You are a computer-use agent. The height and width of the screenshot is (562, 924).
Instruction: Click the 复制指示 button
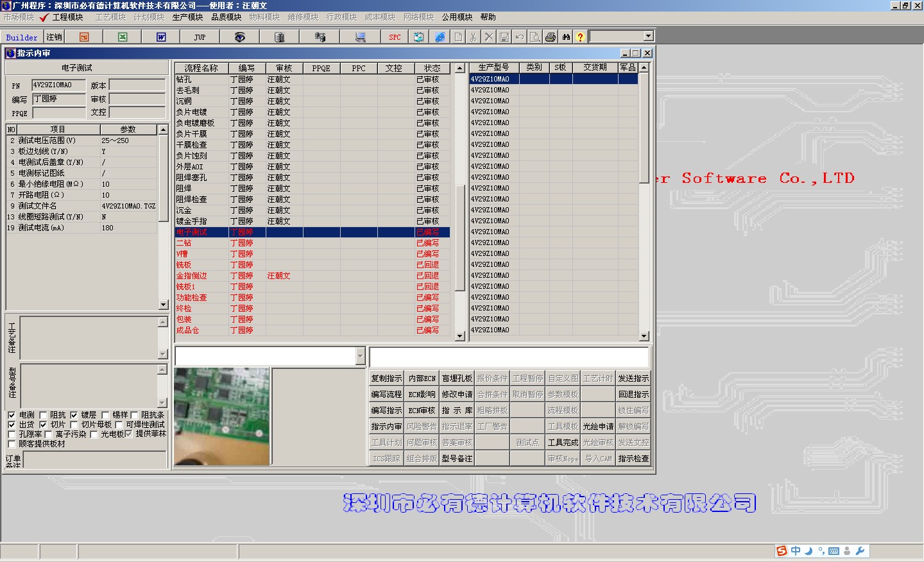386,379
